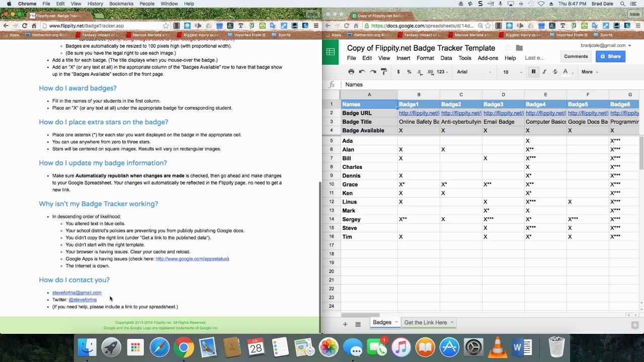Open the File menu in Sheets
Screen dimensions: 644x362
[351, 58]
